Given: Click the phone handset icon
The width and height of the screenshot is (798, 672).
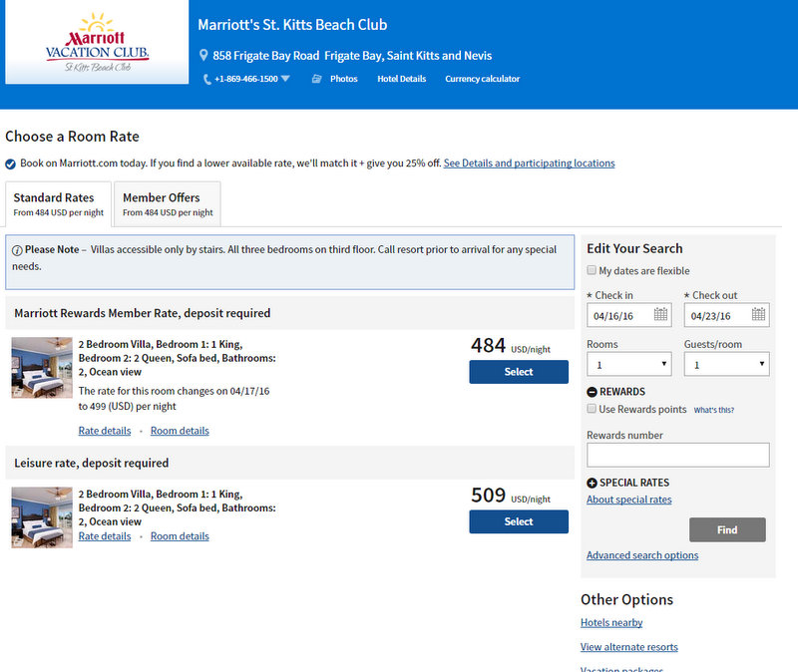Looking at the screenshot, I should 207,79.
